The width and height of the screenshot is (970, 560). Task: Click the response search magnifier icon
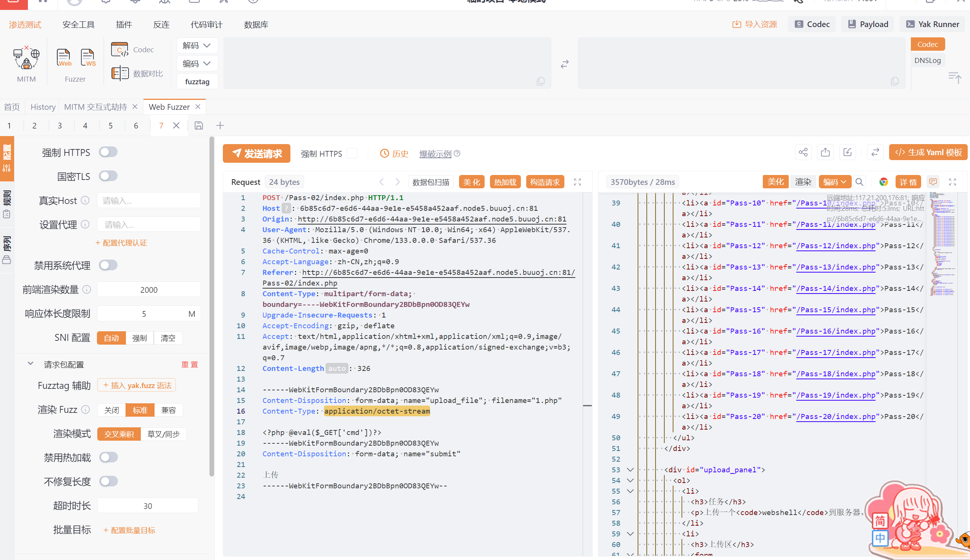click(859, 182)
